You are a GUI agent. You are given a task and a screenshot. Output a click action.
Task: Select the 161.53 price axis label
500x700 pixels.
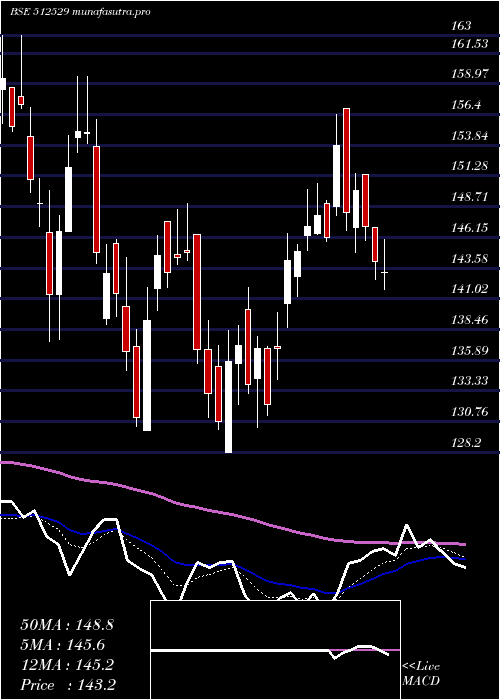[x=469, y=44]
